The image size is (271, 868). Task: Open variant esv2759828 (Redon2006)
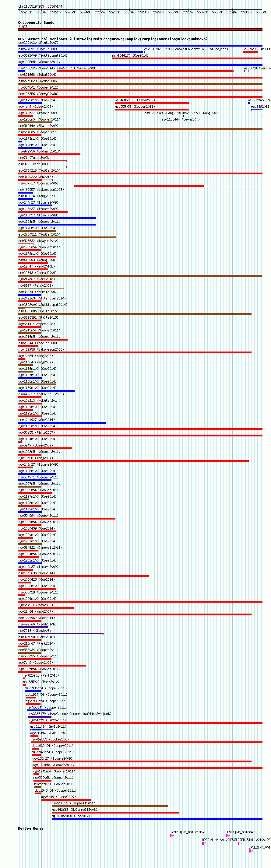coord(38,81)
